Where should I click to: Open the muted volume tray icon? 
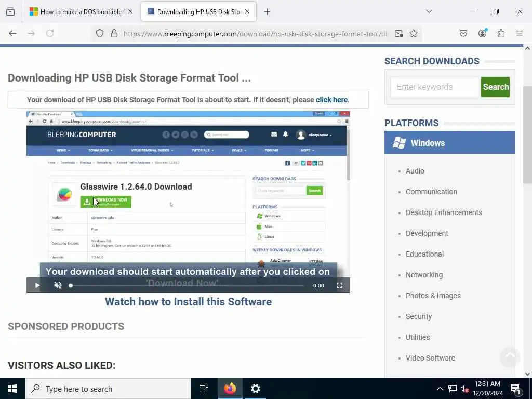[x=464, y=389]
